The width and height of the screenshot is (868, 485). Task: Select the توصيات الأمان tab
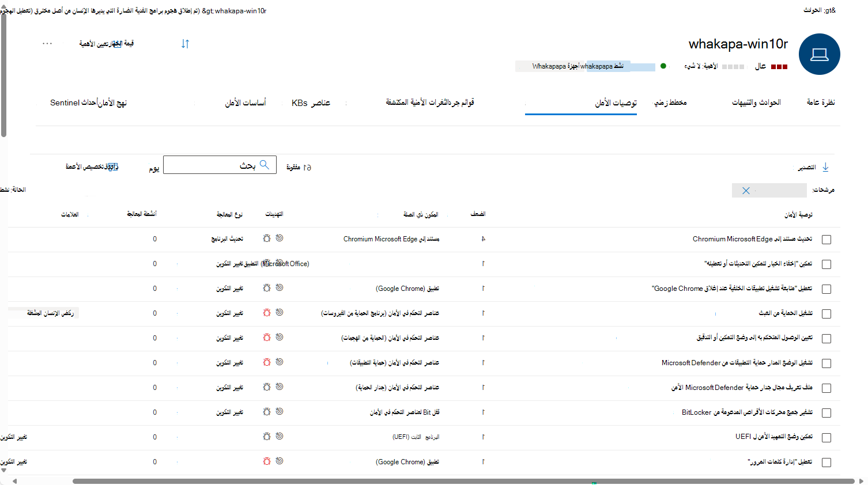coord(616,103)
